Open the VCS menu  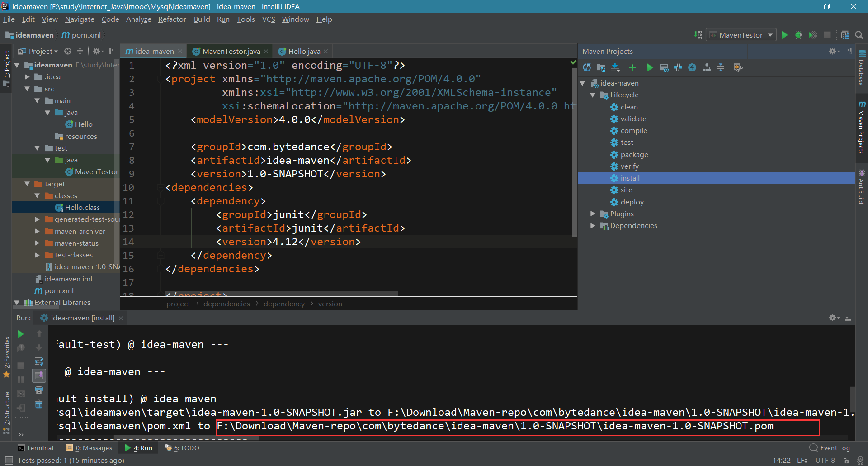tap(269, 19)
